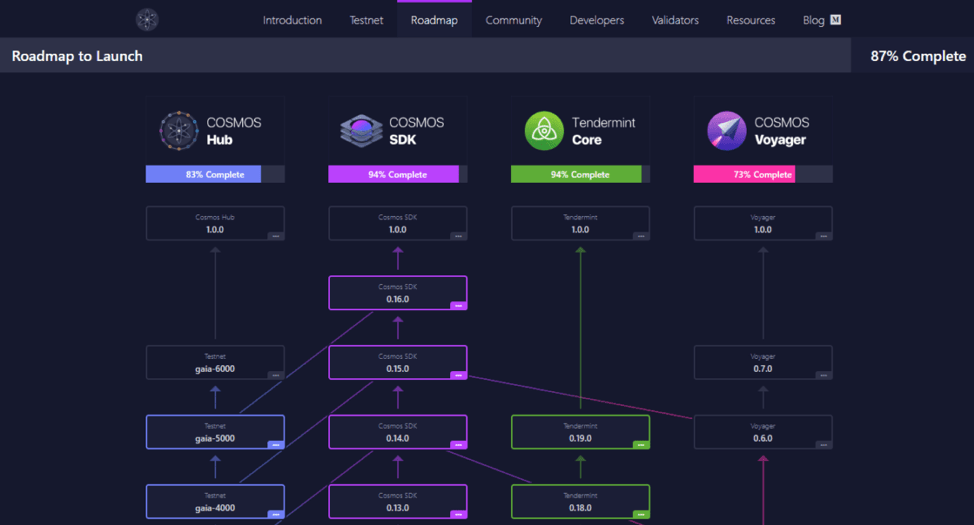The height and width of the screenshot is (525, 974).
Task: Select the Cosmos Hub 1.0.0 milestone card
Action: point(215,224)
